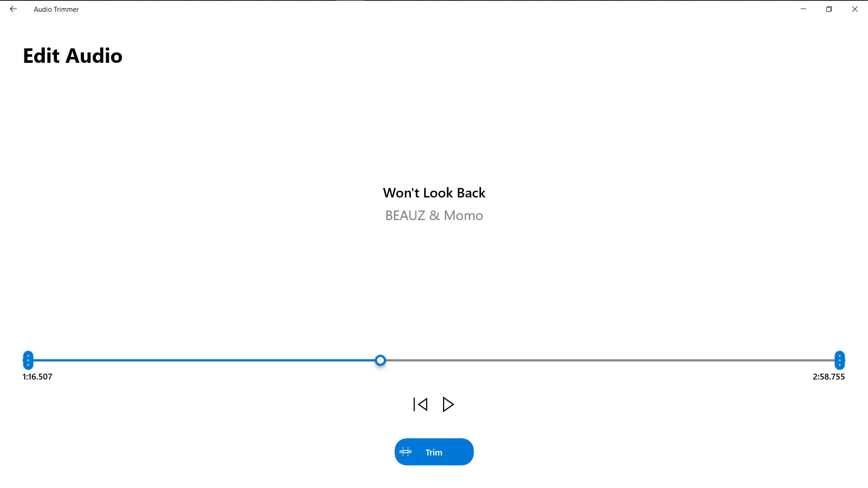Skip back to start of track
The image size is (868, 488).
tap(420, 404)
